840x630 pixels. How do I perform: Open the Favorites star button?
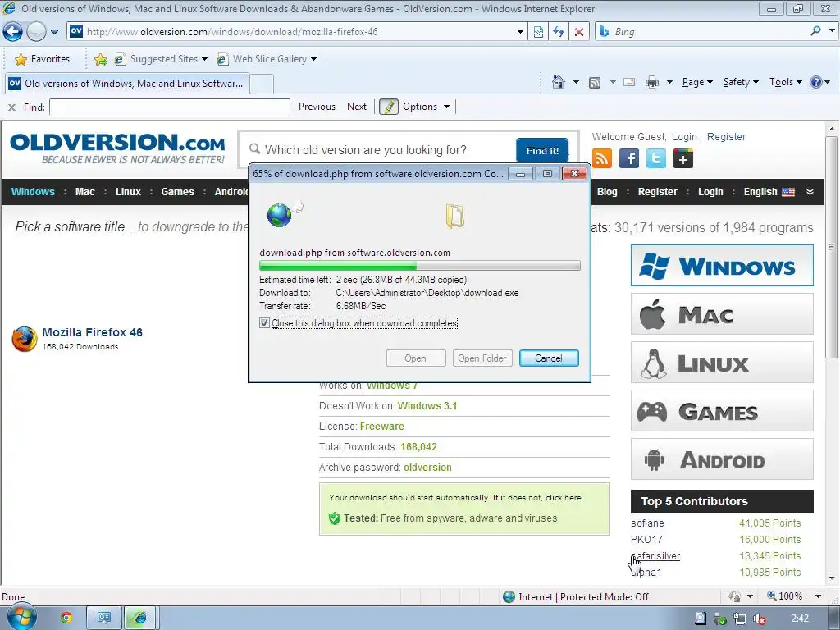[43, 59]
